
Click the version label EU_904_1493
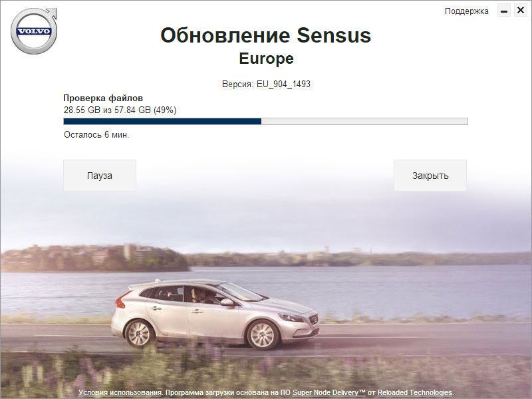[283, 84]
